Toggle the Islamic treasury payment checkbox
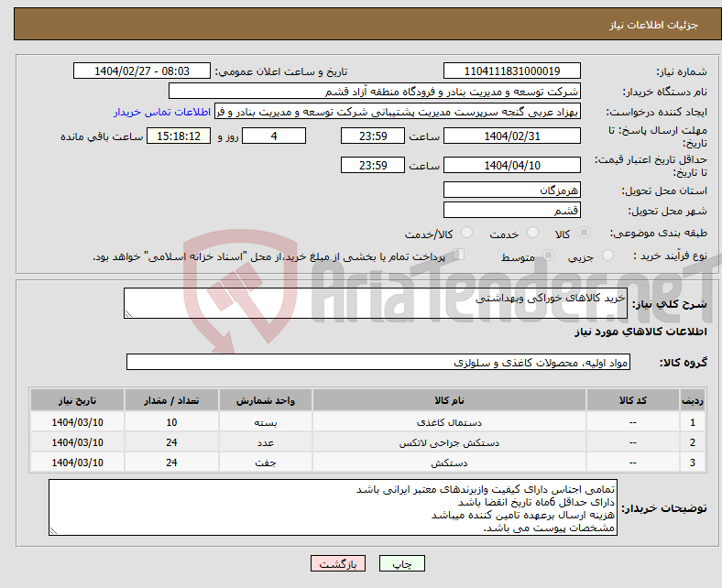Viewport: 722px width, 588px height. (459, 255)
